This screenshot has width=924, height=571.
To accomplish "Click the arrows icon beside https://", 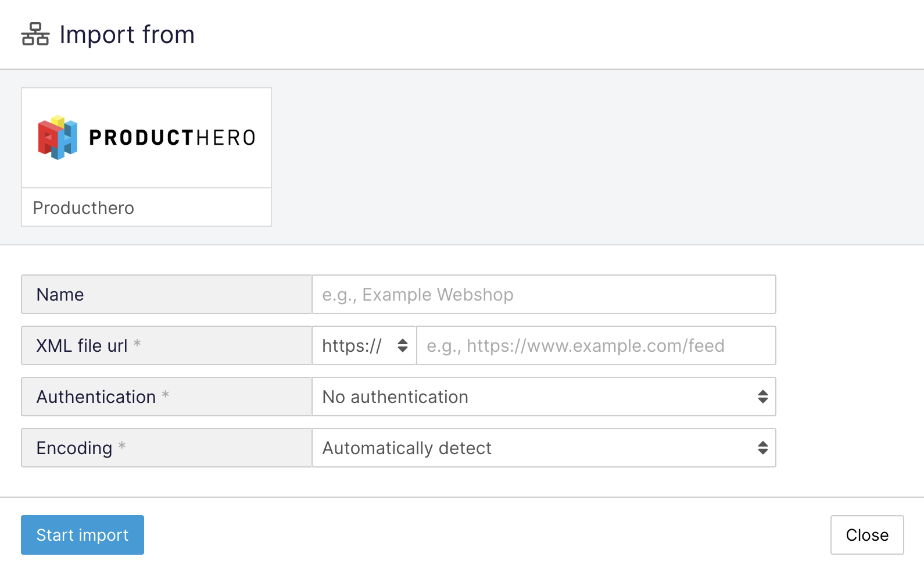I will 402,345.
